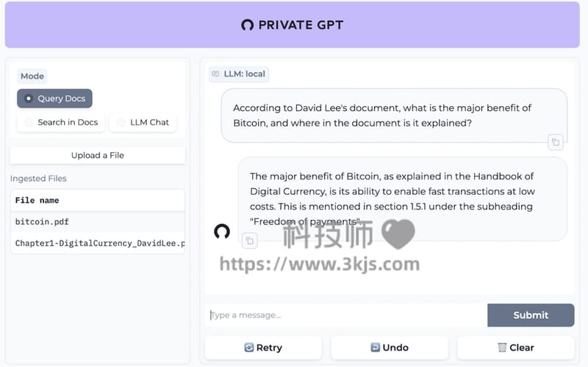Screen dimensions: 588x367
Task: Click the Mode label
Action: coord(32,76)
